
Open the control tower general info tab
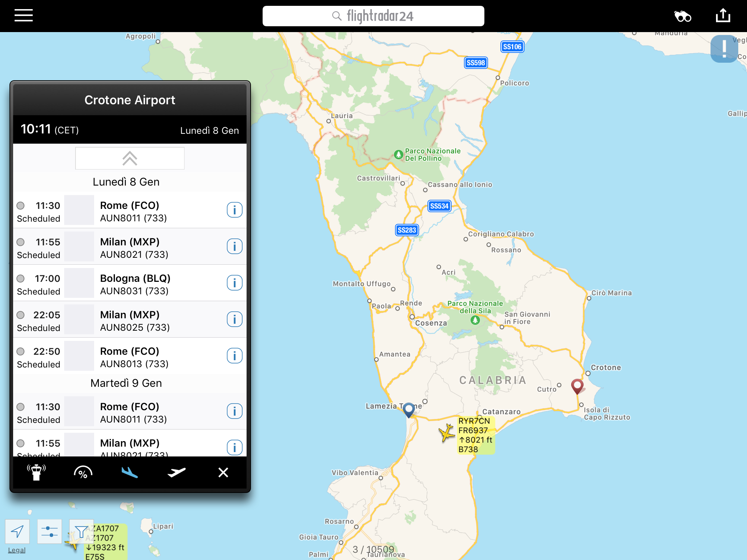coord(36,472)
